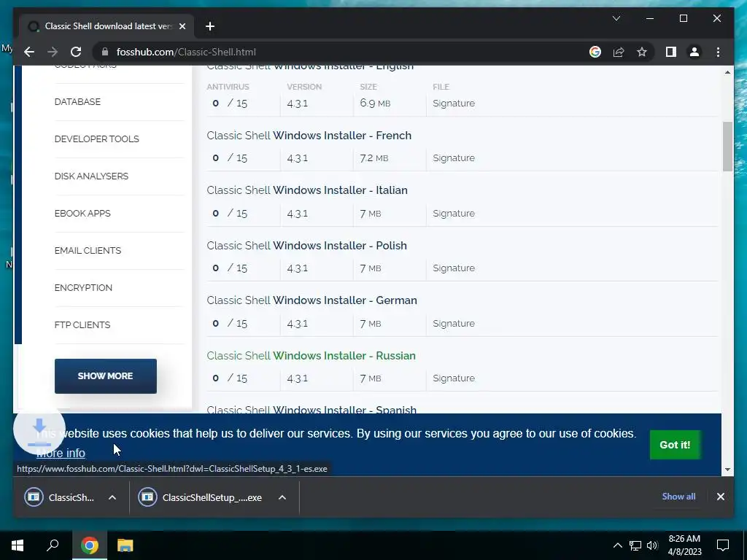Image resolution: width=747 pixels, height=560 pixels.
Task: Close the Classic Shell tab
Action: click(182, 26)
